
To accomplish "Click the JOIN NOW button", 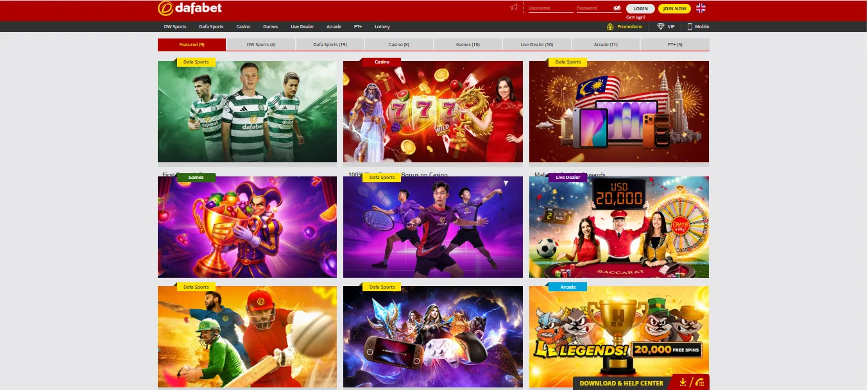I will (x=674, y=8).
